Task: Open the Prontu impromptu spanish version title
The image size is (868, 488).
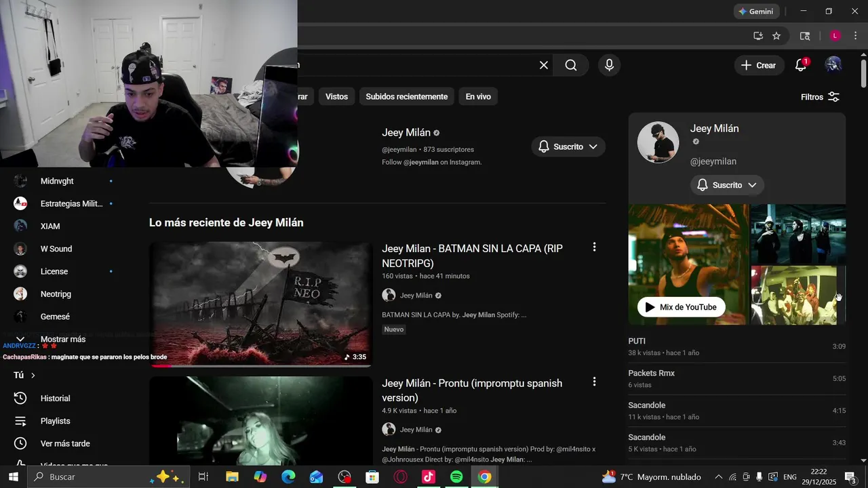Action: point(472,390)
